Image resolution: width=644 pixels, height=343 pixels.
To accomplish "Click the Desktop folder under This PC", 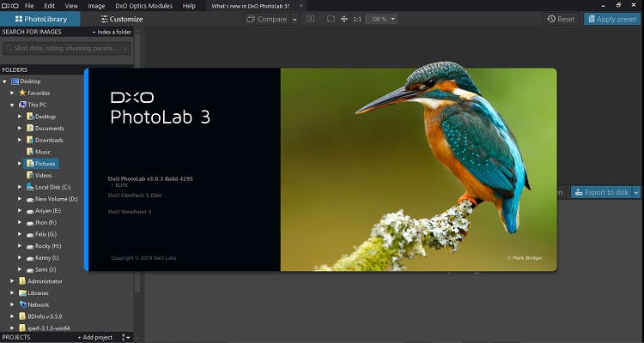I will click(x=41, y=117).
